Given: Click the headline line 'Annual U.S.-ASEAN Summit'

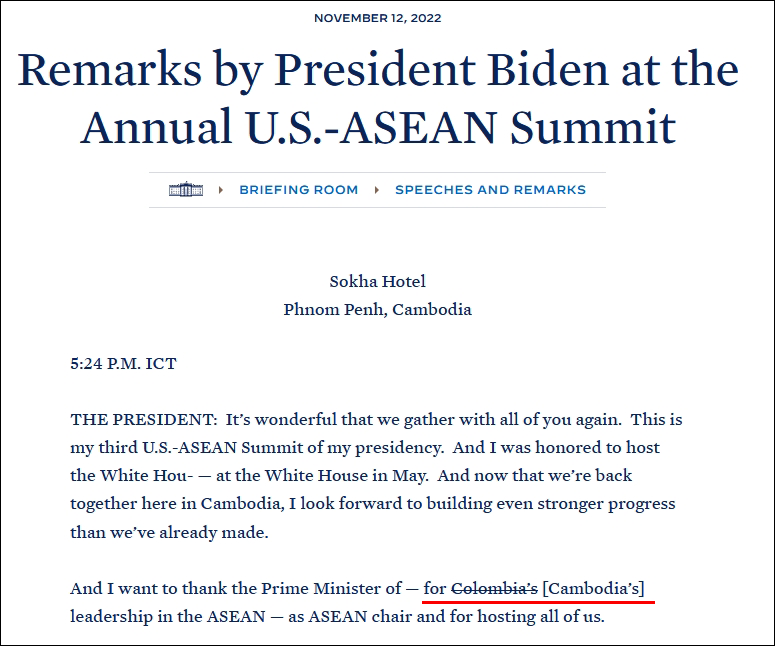Looking at the screenshot, I should click(x=378, y=127).
